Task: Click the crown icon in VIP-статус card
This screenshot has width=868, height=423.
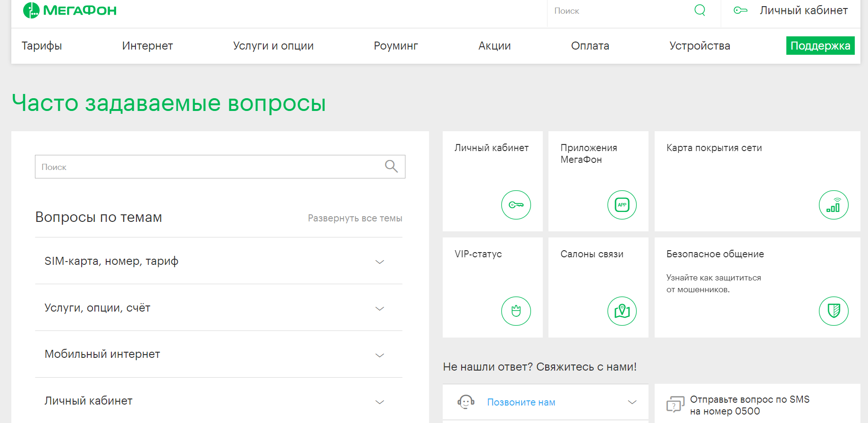Action: tap(516, 311)
